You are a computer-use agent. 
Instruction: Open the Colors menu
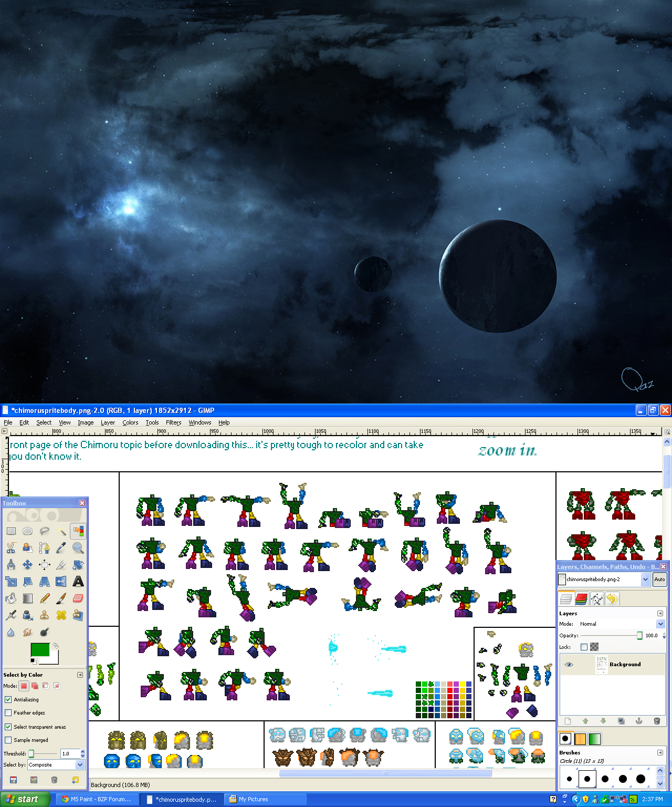(x=130, y=422)
